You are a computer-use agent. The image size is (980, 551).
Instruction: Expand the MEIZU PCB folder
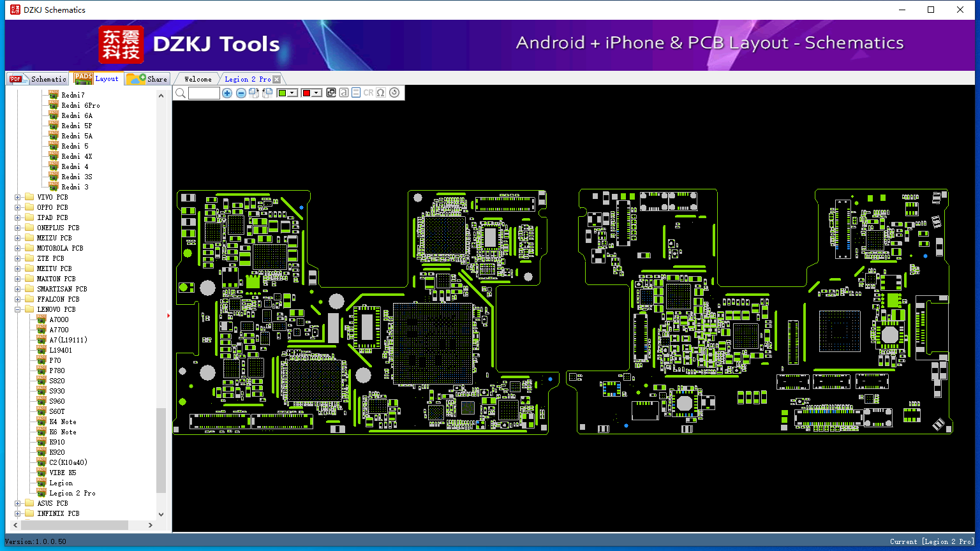(x=18, y=238)
